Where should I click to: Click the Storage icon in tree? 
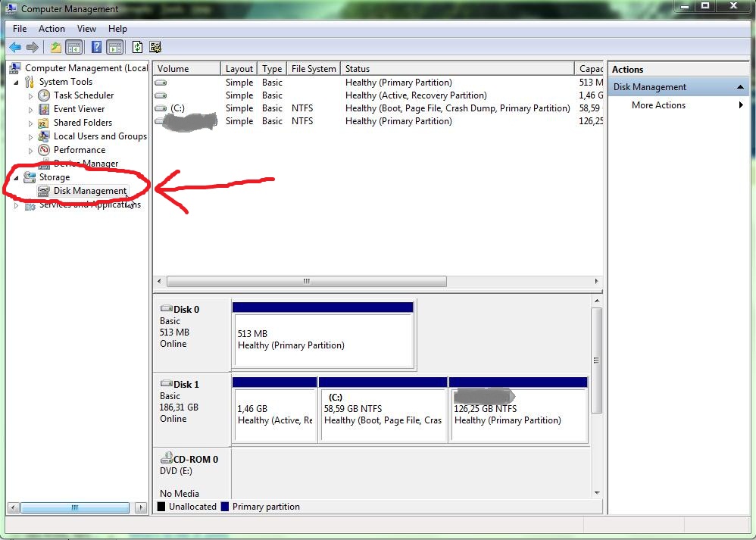[30, 177]
